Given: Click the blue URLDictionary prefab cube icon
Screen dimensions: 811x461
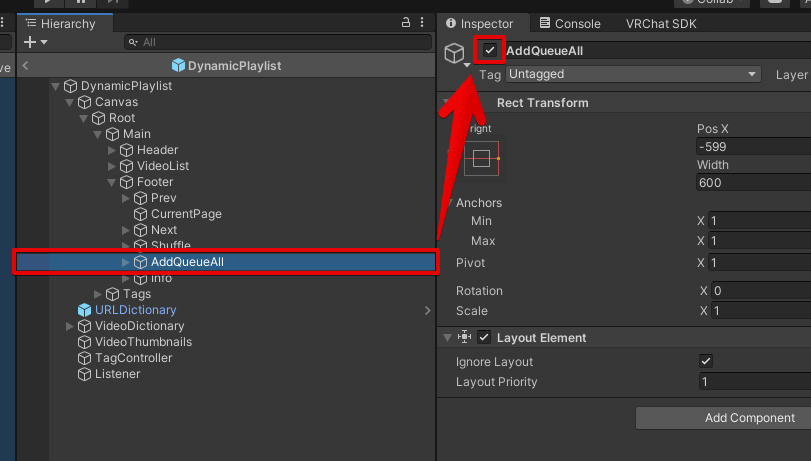Looking at the screenshot, I should (x=84, y=310).
